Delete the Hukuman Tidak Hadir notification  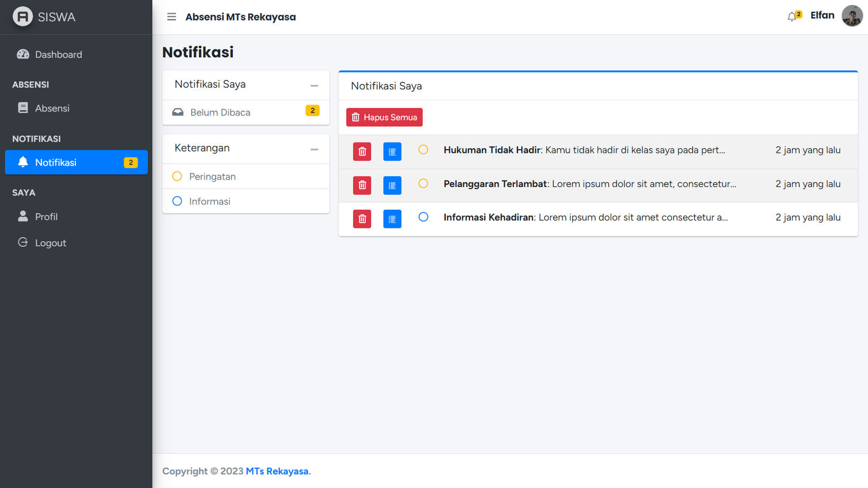click(362, 152)
